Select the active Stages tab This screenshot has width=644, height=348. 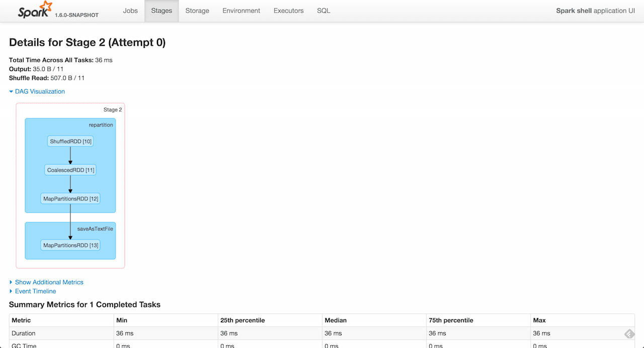162,11
